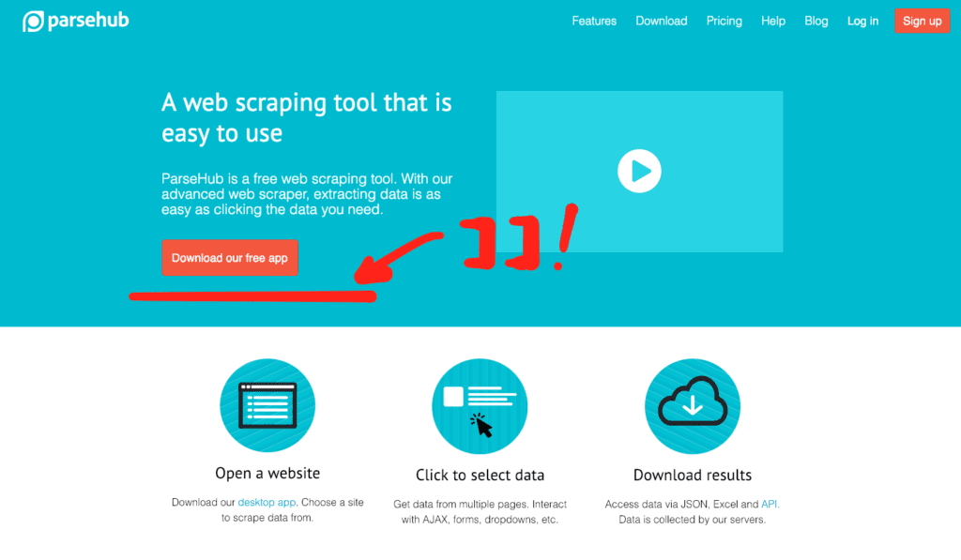Go to the Download page in navigation
Screen dimensions: 961x560
pyautogui.click(x=662, y=21)
